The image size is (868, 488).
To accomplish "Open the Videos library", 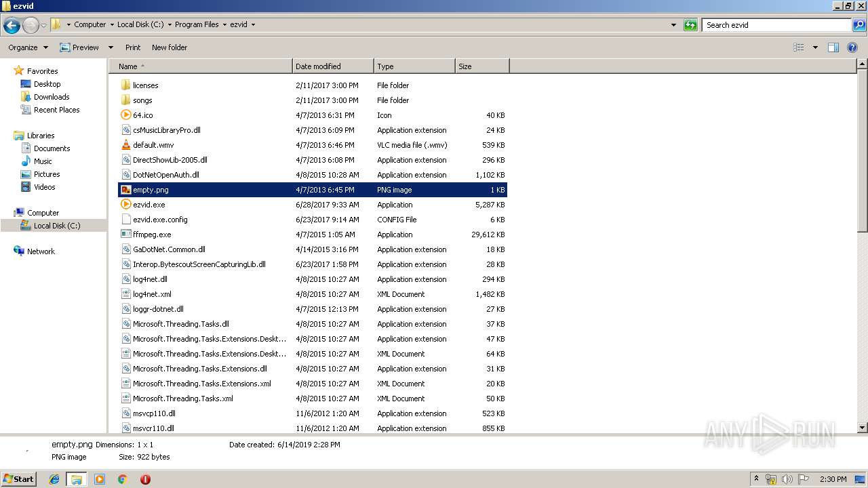I will pyautogui.click(x=44, y=187).
